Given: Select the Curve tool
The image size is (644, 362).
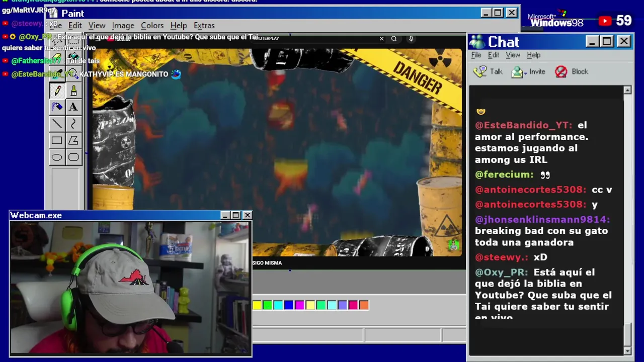Looking at the screenshot, I should point(73,124).
